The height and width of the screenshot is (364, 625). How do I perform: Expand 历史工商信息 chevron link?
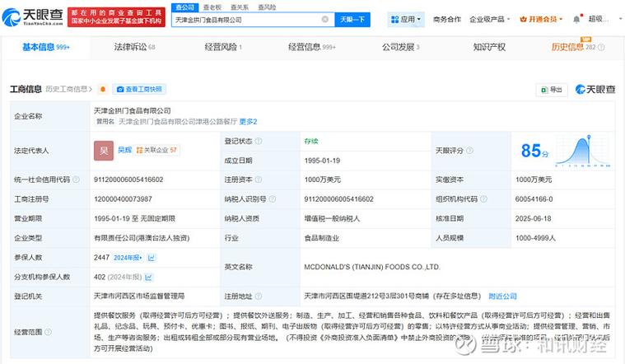(68, 89)
